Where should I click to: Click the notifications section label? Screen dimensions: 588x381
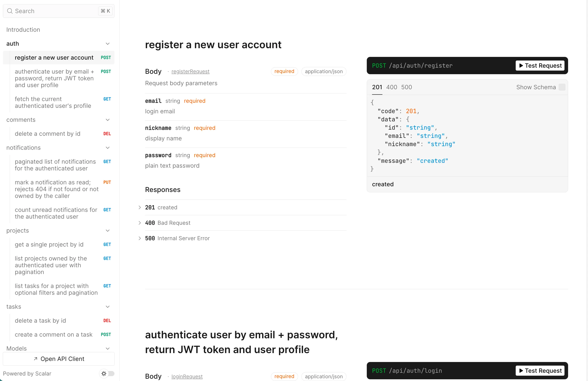pyautogui.click(x=23, y=148)
